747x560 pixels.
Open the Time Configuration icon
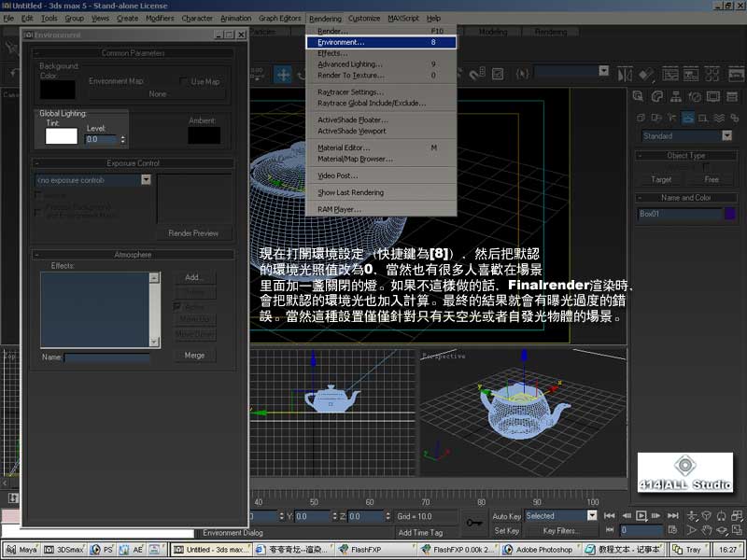(672, 530)
